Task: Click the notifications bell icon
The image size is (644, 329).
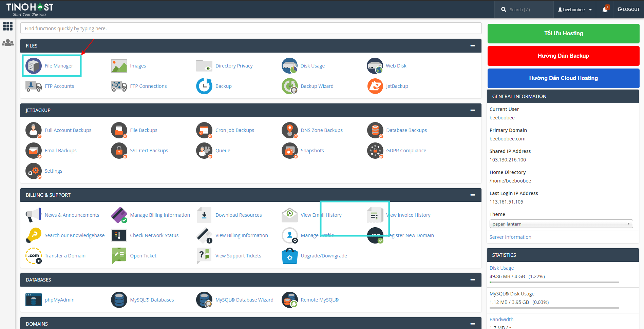Action: point(605,9)
